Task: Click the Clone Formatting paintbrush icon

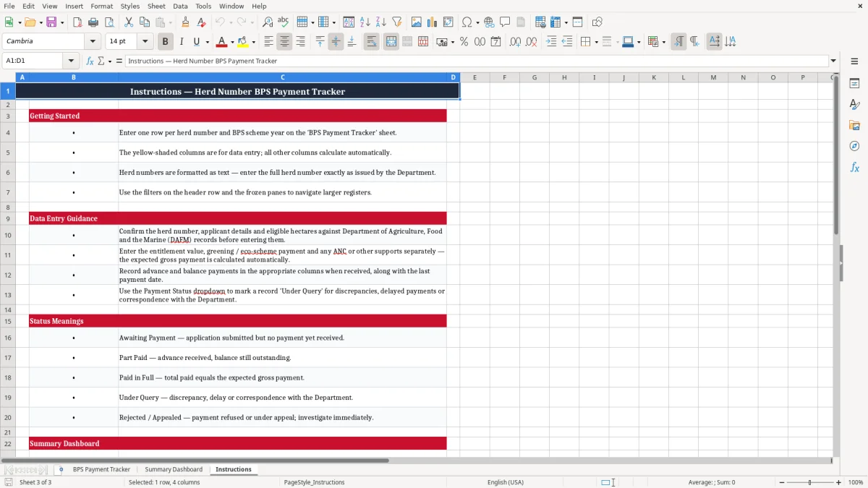Action: pyautogui.click(x=185, y=22)
